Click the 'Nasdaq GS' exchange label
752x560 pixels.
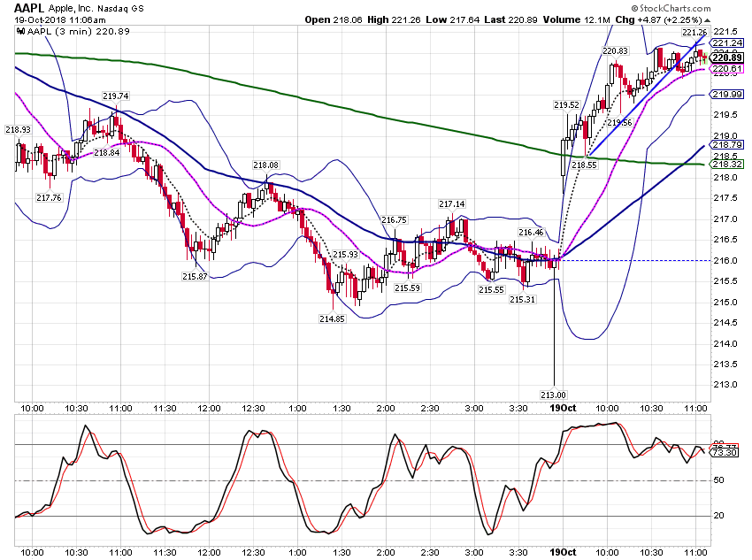(120, 9)
